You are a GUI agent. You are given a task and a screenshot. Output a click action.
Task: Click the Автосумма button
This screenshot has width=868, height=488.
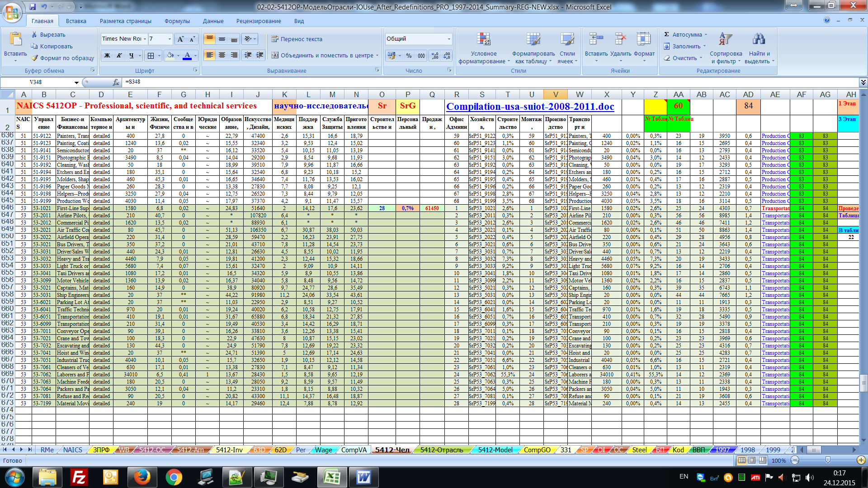(686, 34)
